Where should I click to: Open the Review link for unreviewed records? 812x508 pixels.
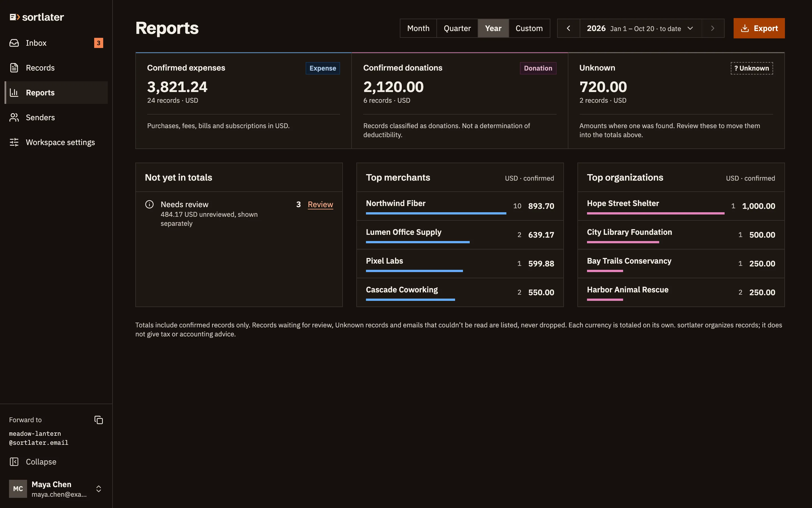pyautogui.click(x=320, y=204)
